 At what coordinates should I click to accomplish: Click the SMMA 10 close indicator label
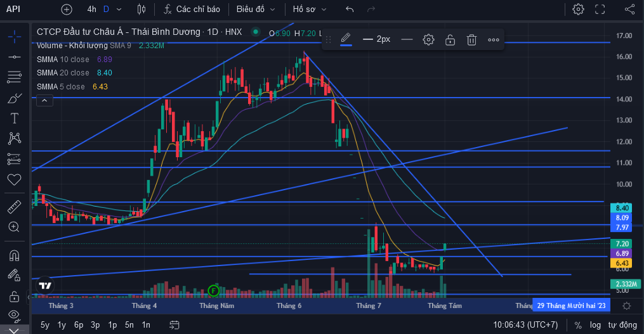tap(63, 60)
